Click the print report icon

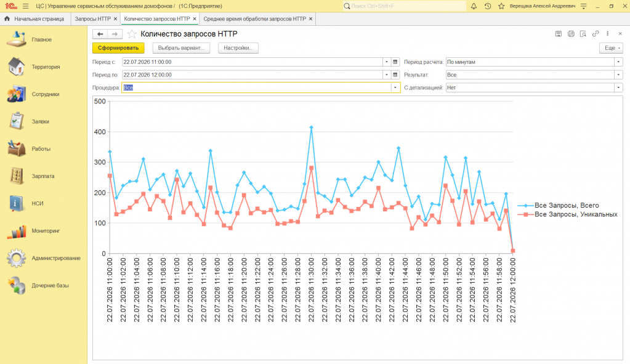[571, 34]
